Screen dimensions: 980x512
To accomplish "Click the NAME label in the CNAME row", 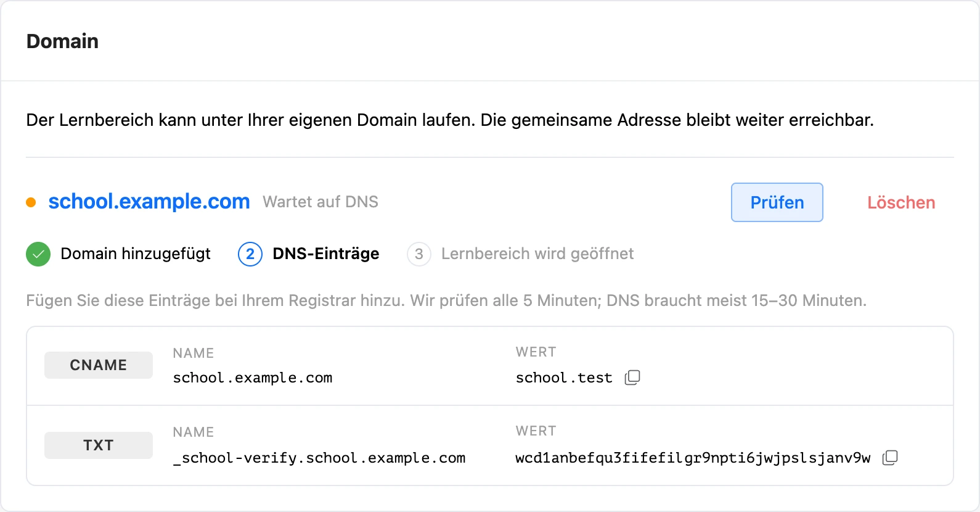I will 194,353.
